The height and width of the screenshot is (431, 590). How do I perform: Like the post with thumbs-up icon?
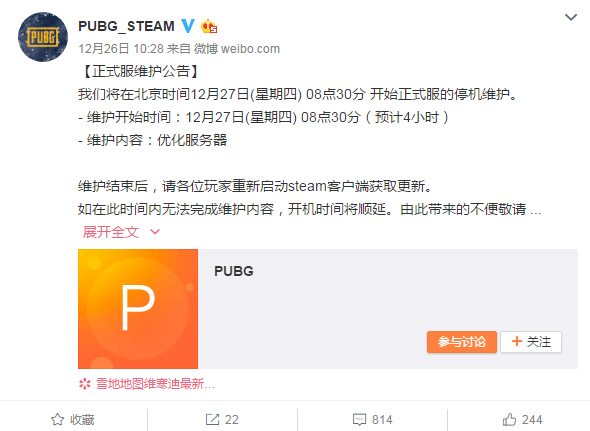[x=509, y=419]
